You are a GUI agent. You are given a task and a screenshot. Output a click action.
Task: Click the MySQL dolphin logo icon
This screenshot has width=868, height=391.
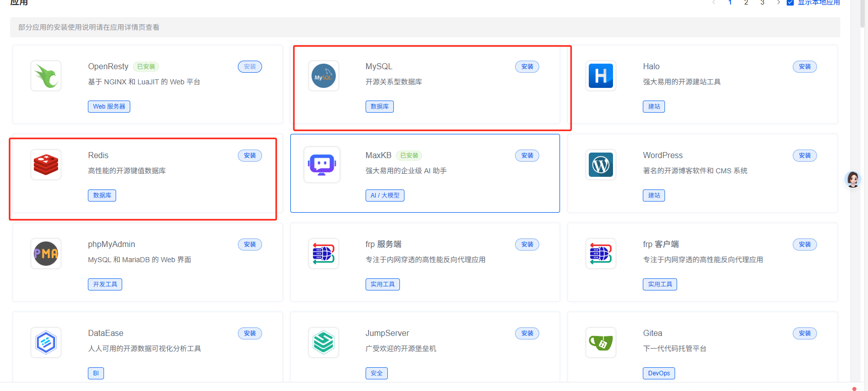(x=324, y=76)
